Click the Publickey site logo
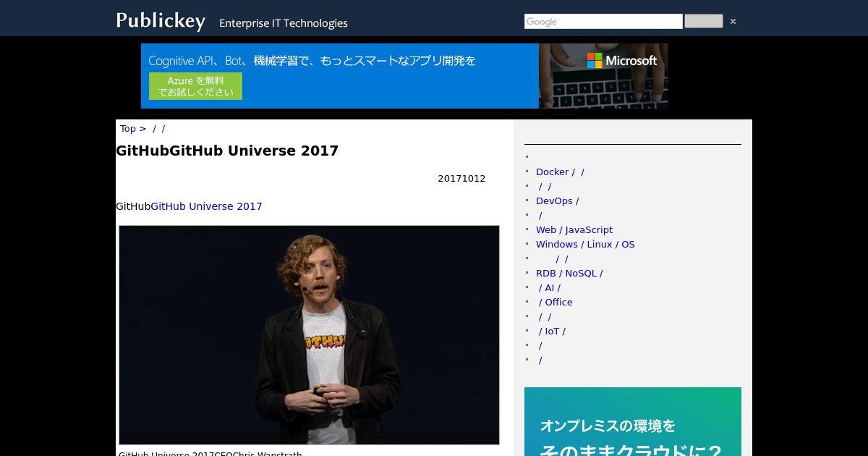 [161, 21]
